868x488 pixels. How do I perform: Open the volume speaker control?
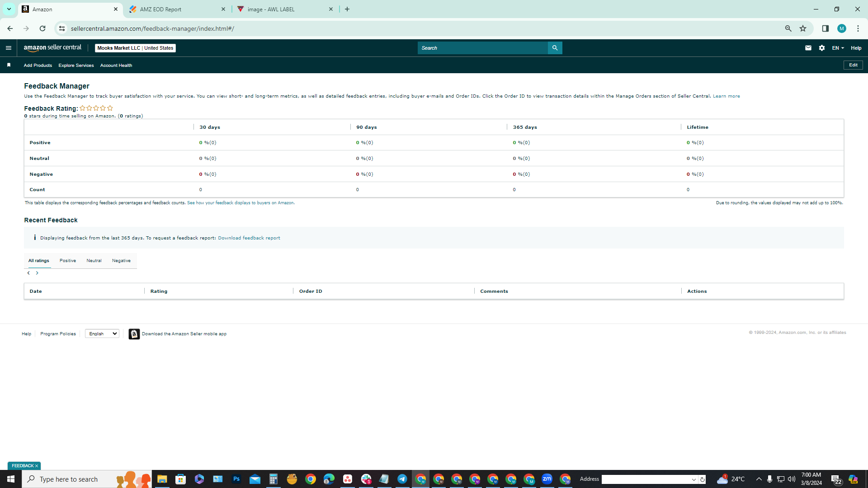pos(792,479)
